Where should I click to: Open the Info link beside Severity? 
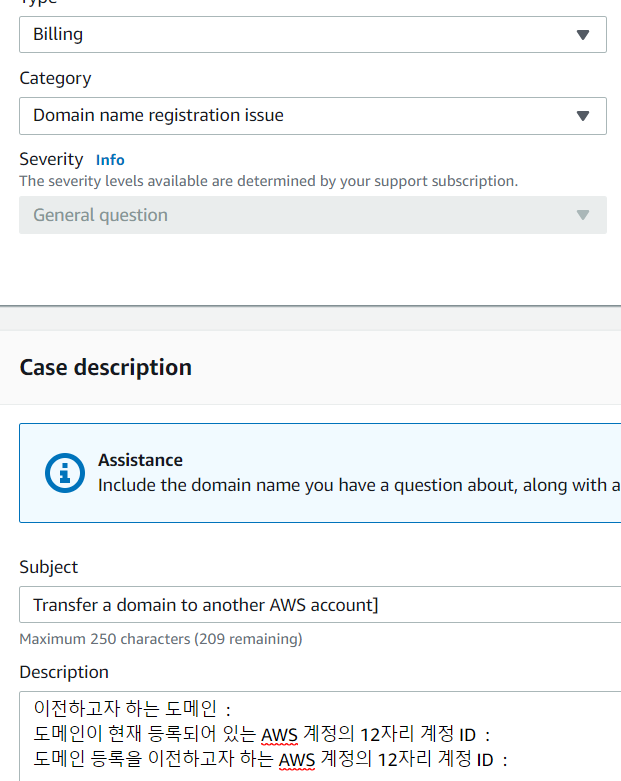tap(110, 160)
